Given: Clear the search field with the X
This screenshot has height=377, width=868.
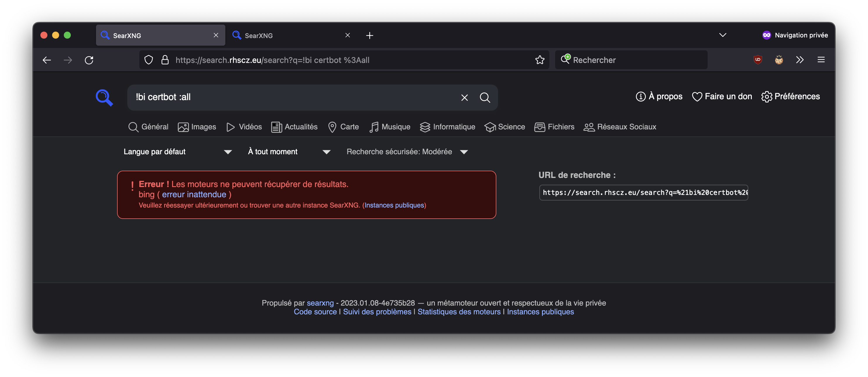Looking at the screenshot, I should [464, 97].
